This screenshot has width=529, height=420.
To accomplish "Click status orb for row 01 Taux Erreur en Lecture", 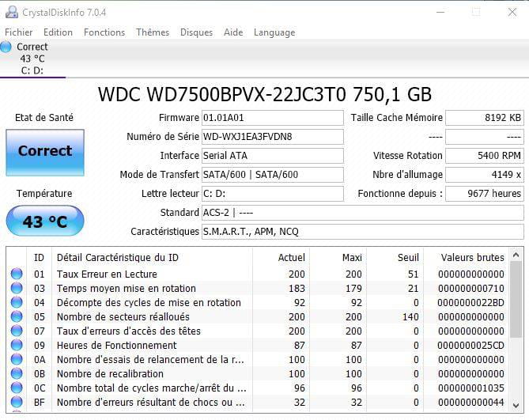I will point(17,274).
